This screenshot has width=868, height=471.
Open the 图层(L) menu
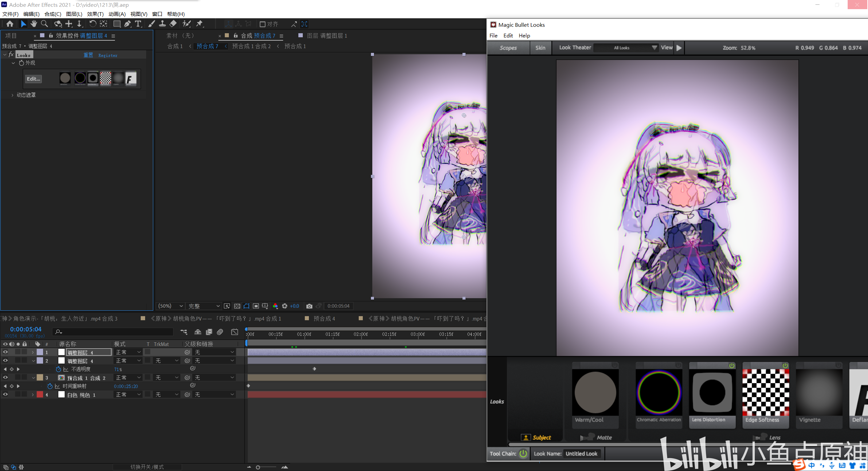pos(74,14)
